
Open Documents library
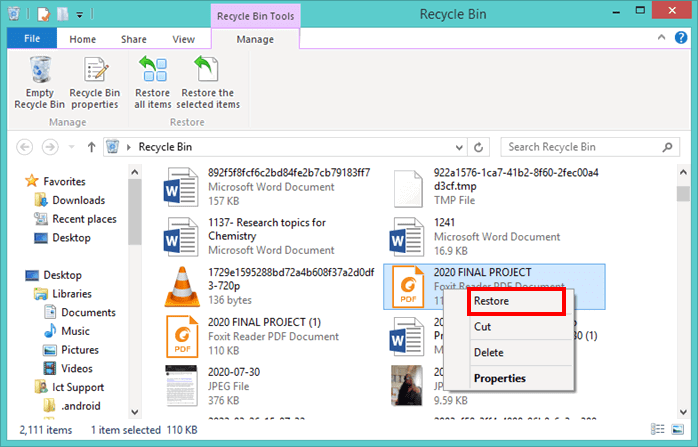pos(88,313)
